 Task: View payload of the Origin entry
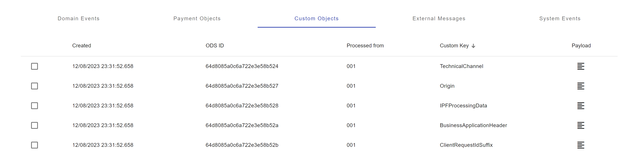581,86
